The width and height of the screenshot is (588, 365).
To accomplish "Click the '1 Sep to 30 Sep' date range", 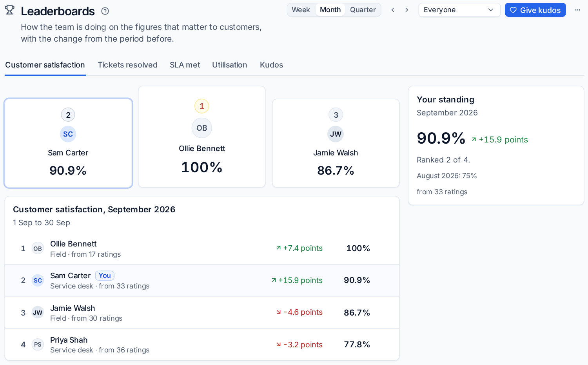I will pos(42,223).
